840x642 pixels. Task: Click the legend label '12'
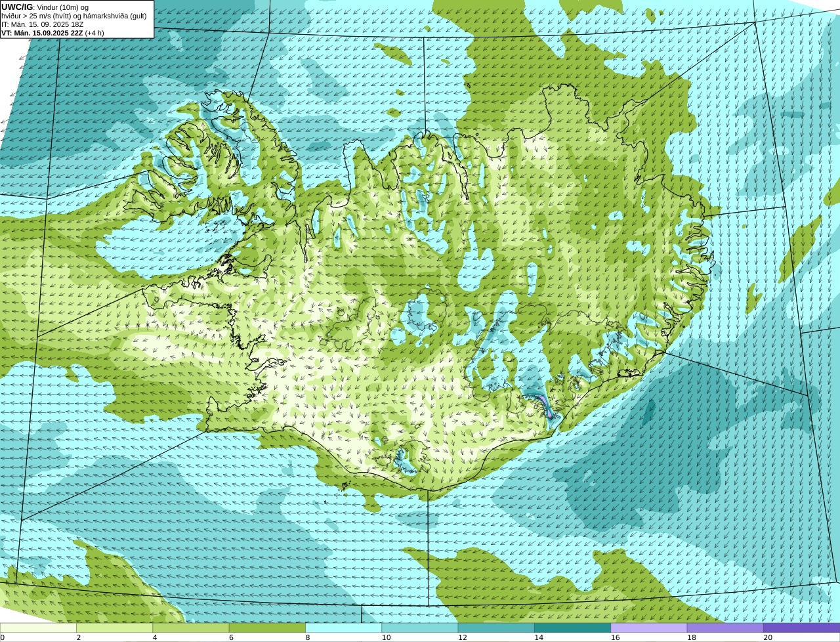(463, 637)
